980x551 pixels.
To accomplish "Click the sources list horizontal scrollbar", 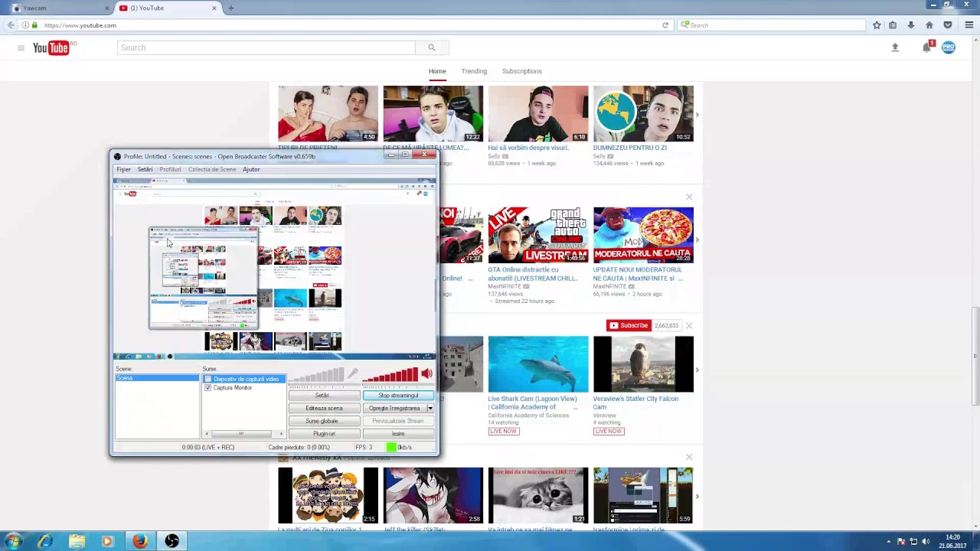I will (x=243, y=434).
